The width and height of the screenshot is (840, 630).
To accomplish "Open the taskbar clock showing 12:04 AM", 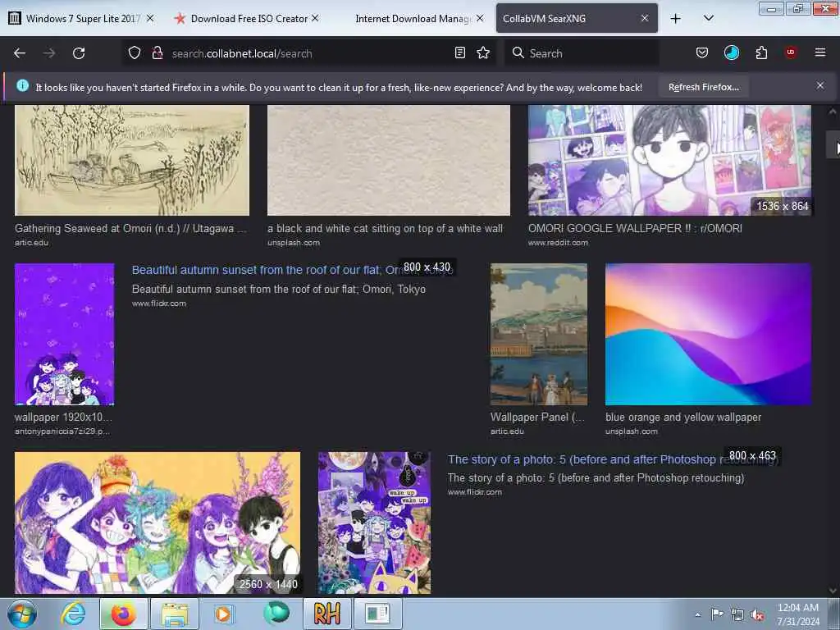I will tap(798, 614).
